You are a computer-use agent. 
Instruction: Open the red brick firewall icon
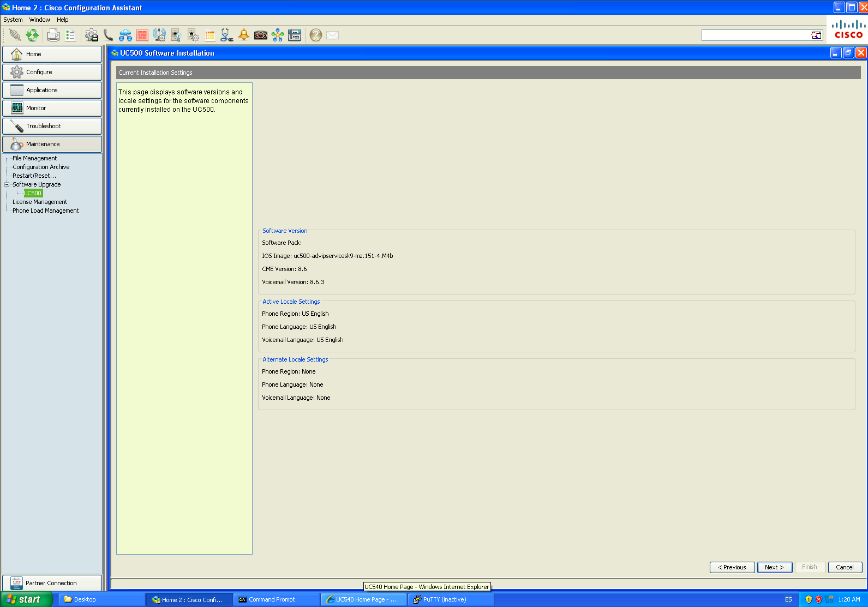click(x=142, y=35)
